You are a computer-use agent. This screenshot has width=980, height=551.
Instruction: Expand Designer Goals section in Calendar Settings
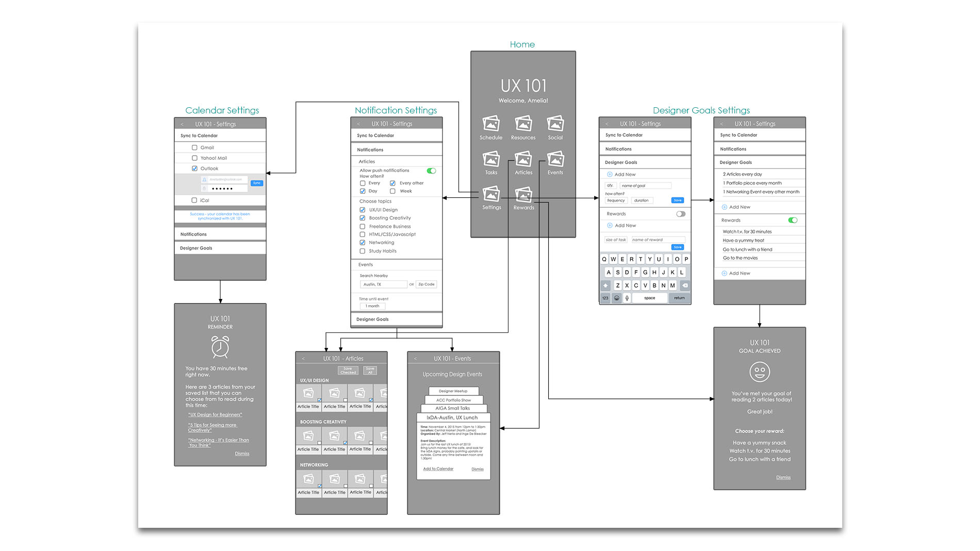[x=220, y=248]
